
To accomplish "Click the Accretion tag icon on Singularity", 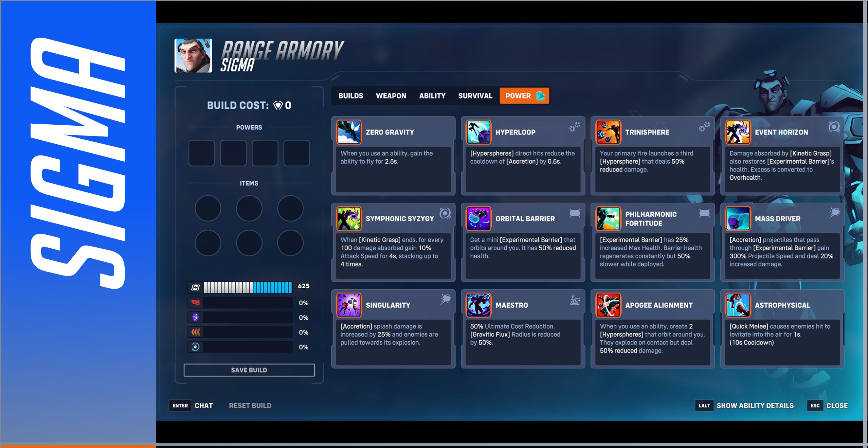I will [445, 299].
